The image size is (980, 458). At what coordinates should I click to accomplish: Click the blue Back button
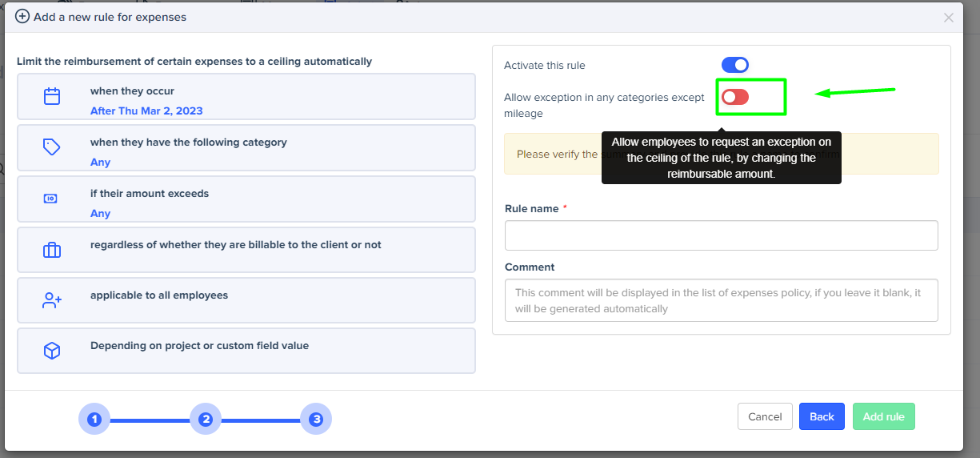(x=822, y=416)
